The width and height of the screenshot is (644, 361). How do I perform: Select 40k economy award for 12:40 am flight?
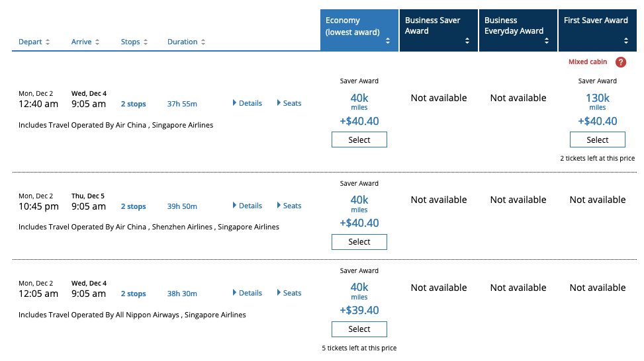359,140
